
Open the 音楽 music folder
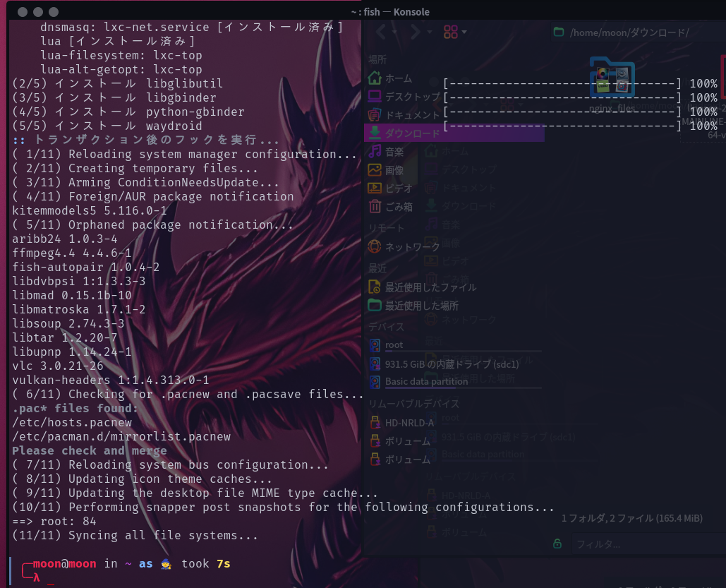(394, 152)
